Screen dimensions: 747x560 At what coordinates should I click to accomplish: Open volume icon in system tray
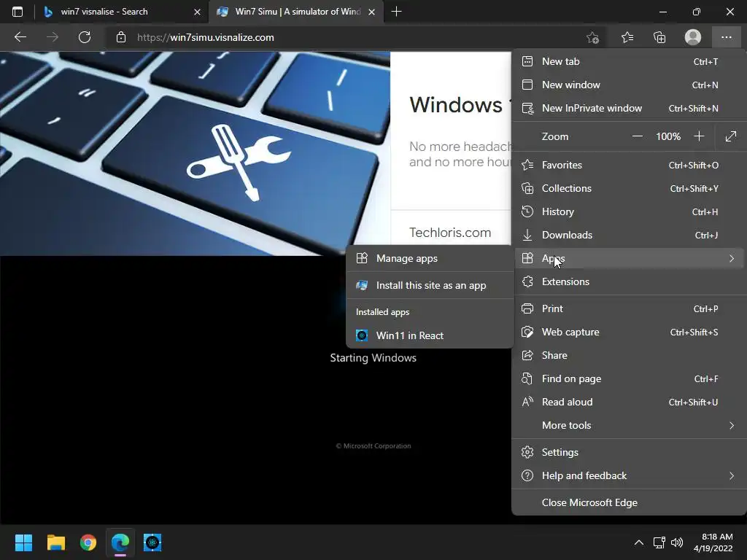click(x=676, y=542)
